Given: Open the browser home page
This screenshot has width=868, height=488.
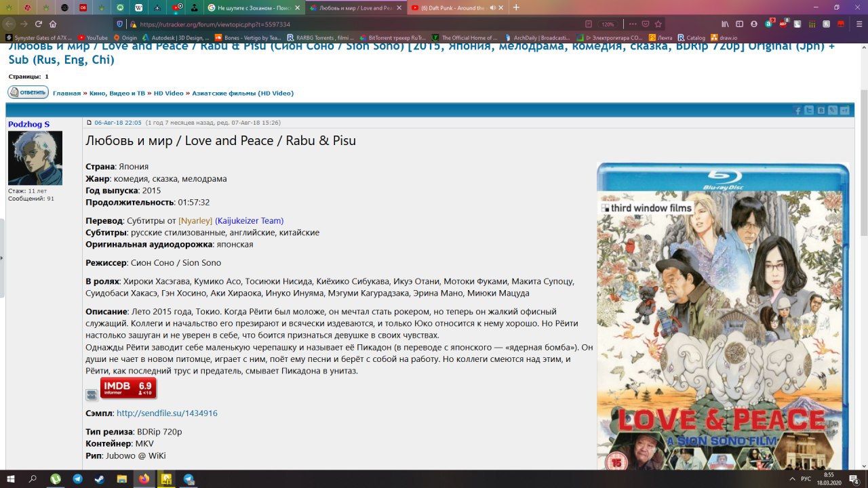Looking at the screenshot, I should tap(53, 24).
